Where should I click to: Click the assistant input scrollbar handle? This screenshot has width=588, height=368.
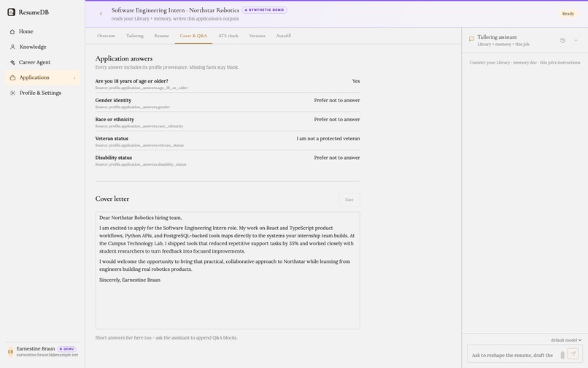[562, 355]
